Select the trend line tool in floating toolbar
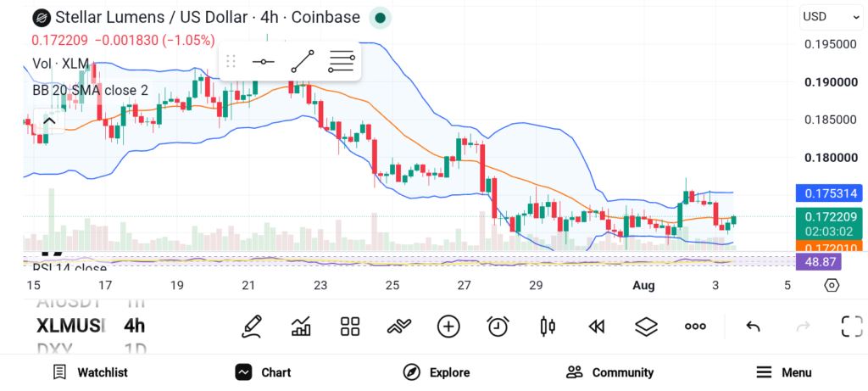 (303, 61)
